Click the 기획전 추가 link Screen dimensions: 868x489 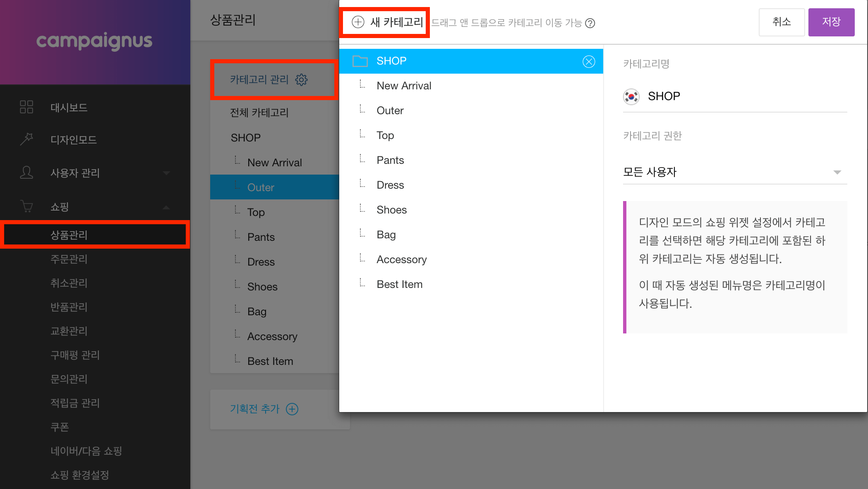tap(255, 409)
